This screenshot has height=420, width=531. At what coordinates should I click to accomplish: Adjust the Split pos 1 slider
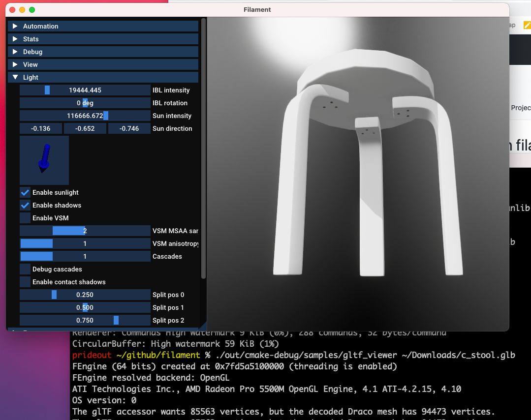coord(85,308)
